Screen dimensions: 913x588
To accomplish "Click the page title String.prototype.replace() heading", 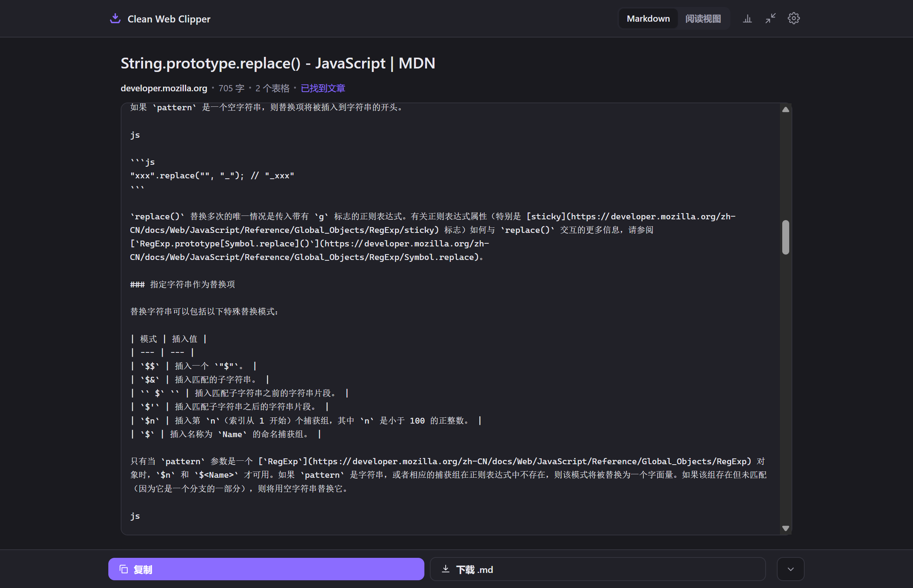I will click(x=278, y=63).
